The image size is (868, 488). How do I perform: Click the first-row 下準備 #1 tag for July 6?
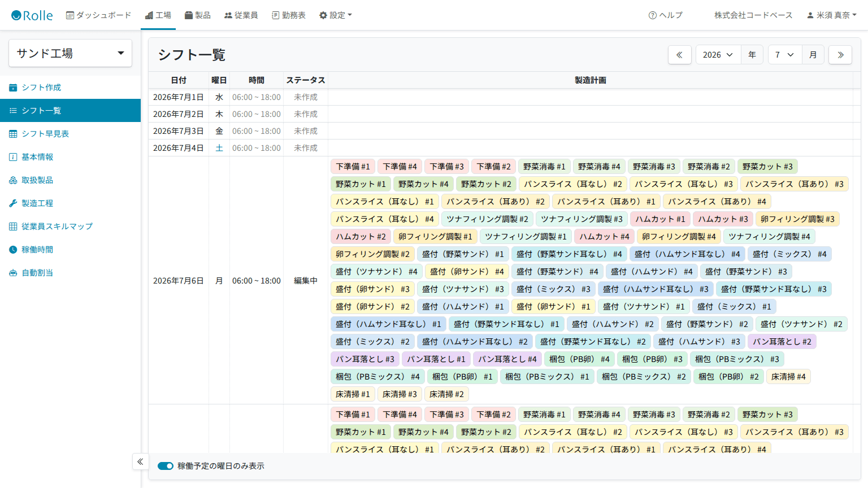click(x=353, y=167)
